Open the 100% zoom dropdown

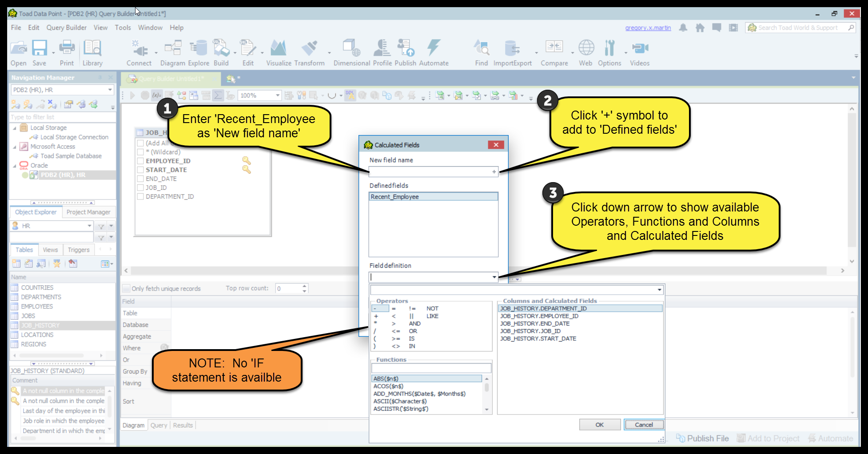[278, 95]
